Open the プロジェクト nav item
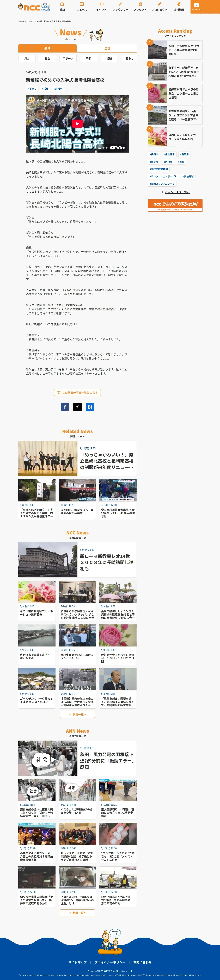Viewport: 220px width, 980px height. coord(159,7)
